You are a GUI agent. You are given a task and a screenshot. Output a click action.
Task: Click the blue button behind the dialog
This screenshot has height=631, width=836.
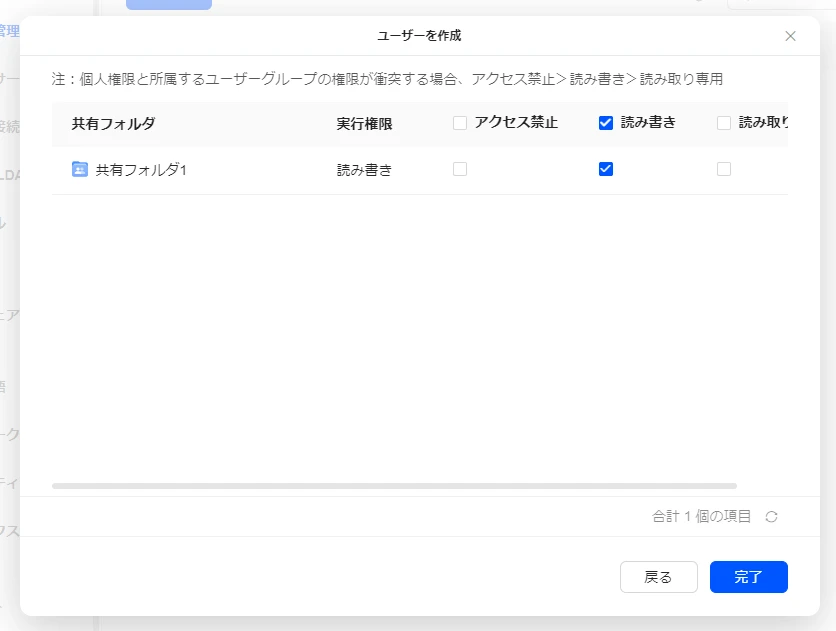click(168, 5)
